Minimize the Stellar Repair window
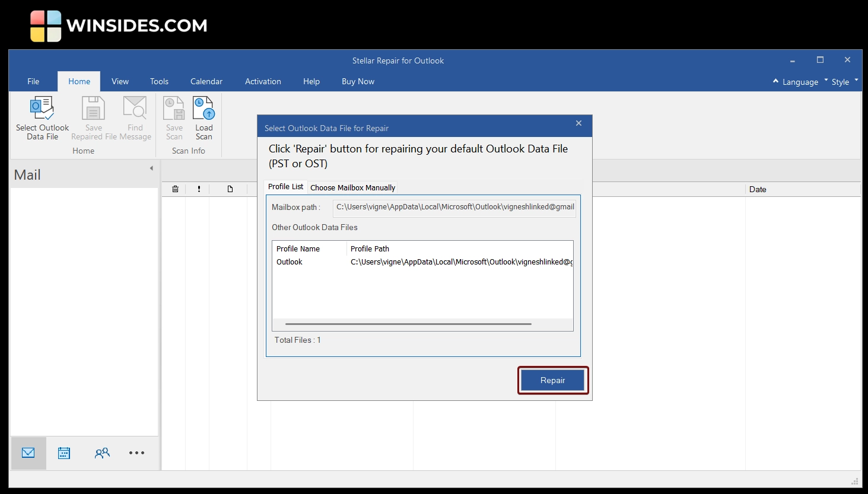Screen dimensions: 868x494 pyautogui.click(x=792, y=60)
